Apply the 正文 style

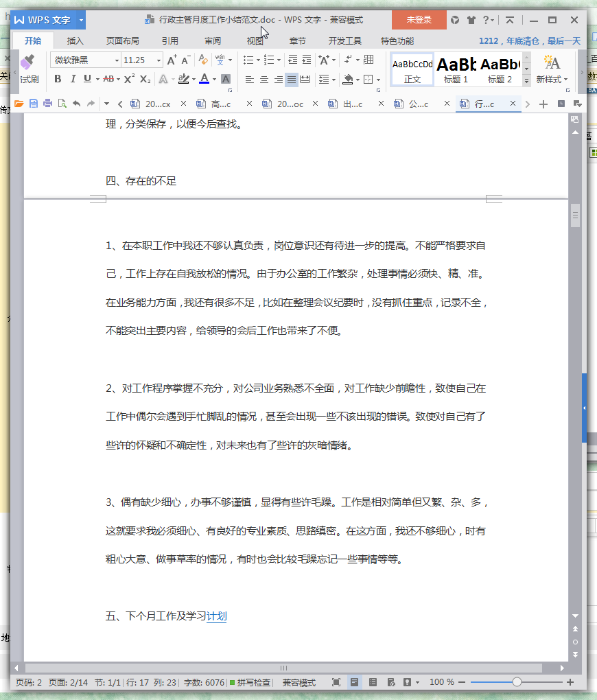coord(412,69)
